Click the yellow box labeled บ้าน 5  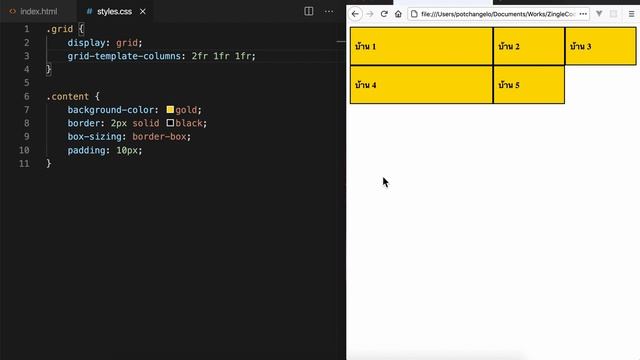529,85
